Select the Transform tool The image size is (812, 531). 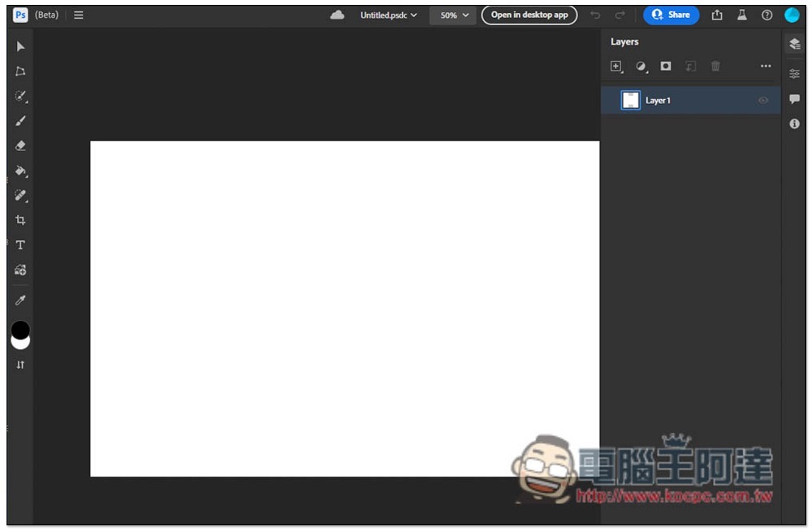(x=20, y=71)
